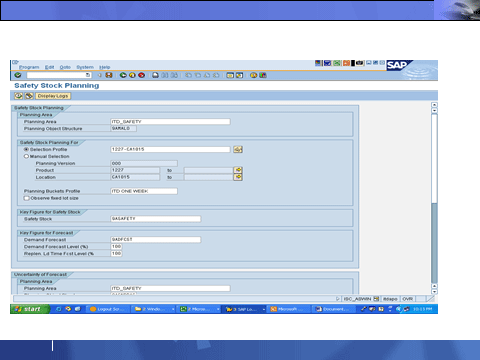
Task: Click the Planning Version field 000
Action: pos(144,163)
